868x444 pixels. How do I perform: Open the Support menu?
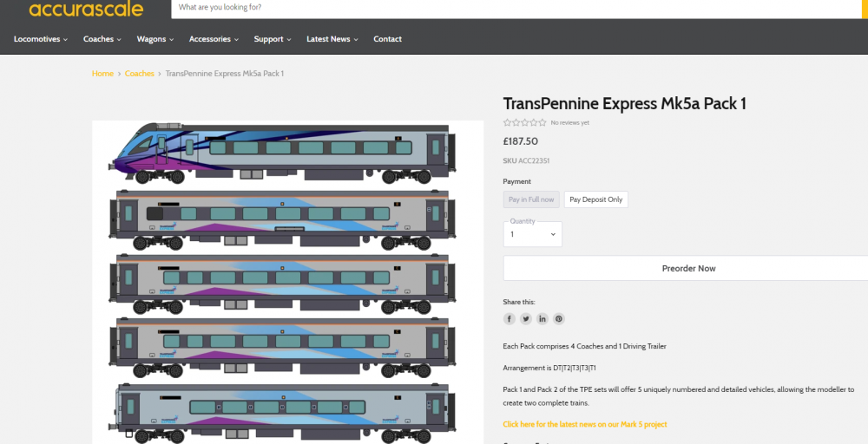pyautogui.click(x=273, y=39)
